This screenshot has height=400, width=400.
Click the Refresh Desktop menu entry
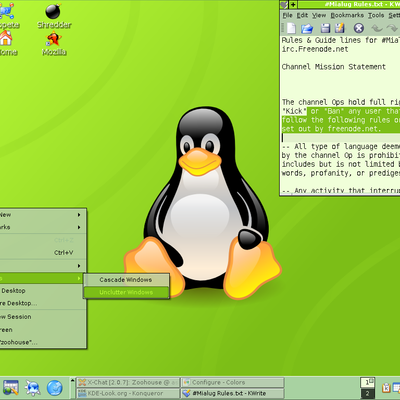pyautogui.click(x=43, y=291)
